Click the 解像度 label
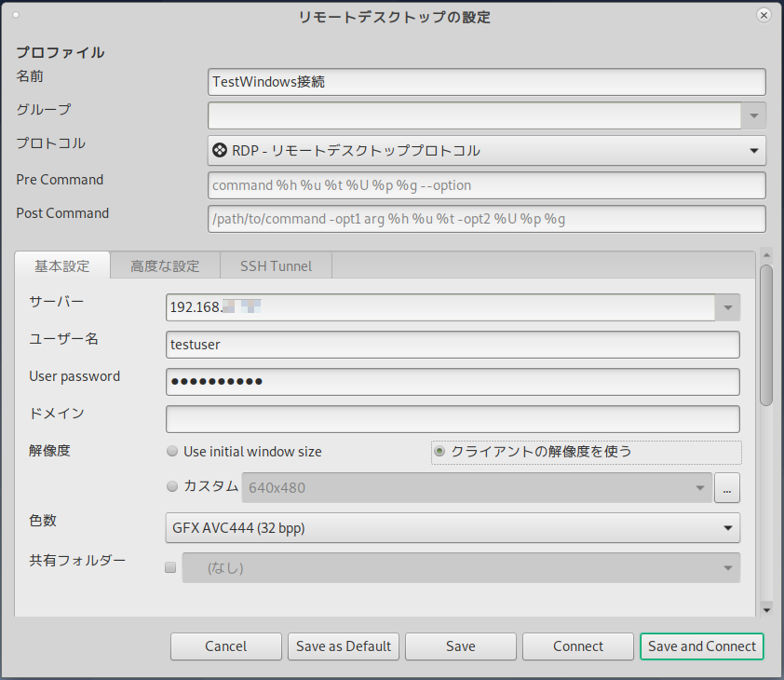The height and width of the screenshot is (680, 784). pyautogui.click(x=49, y=450)
